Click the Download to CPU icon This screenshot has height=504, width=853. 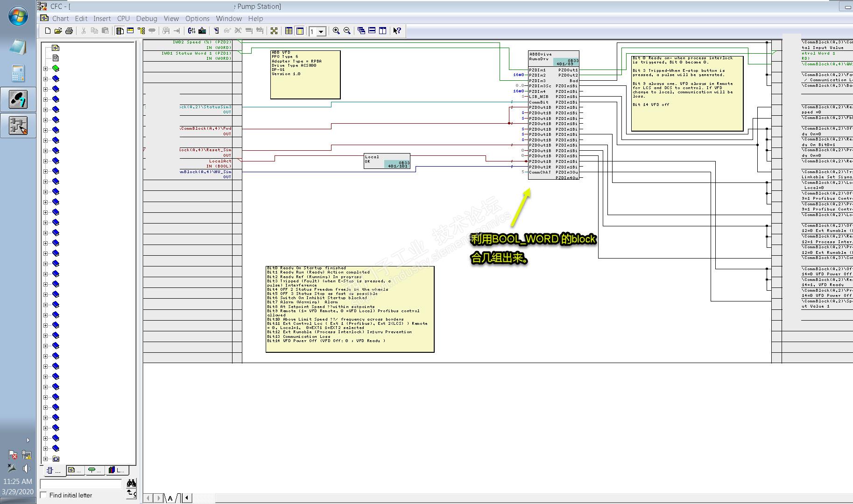pos(202,31)
